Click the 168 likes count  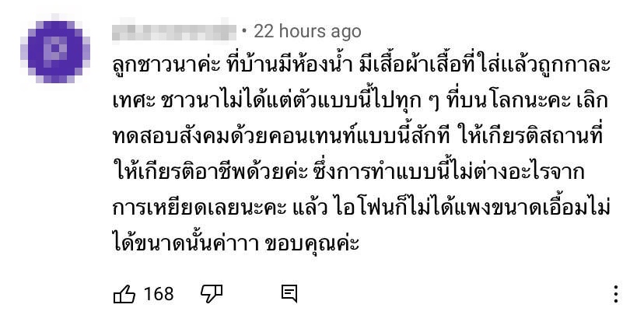159,294
